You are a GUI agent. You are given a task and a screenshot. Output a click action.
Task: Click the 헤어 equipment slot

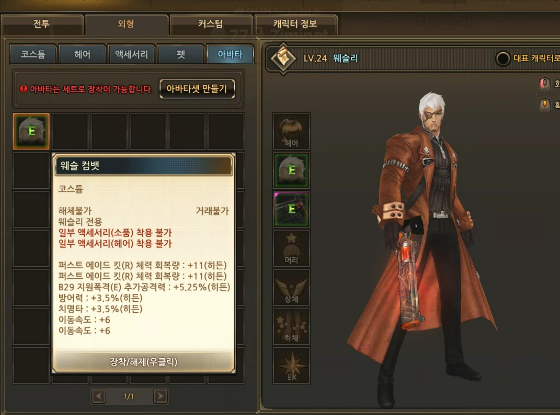[291, 131]
